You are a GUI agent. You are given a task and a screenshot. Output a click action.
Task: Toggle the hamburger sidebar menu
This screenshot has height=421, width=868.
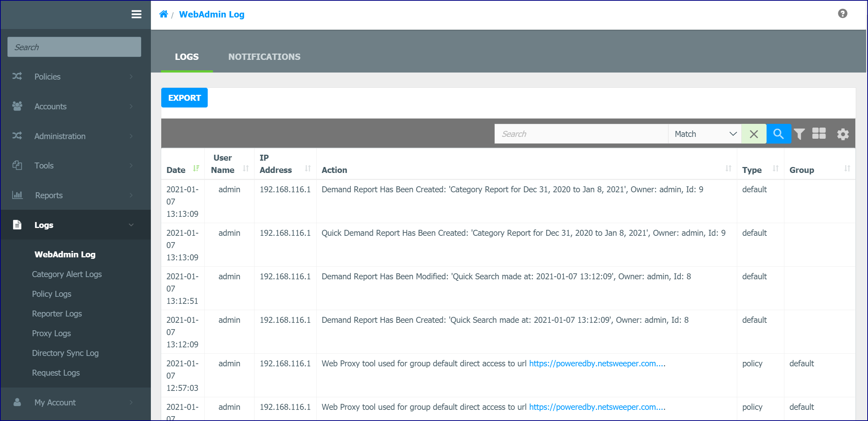pos(136,15)
